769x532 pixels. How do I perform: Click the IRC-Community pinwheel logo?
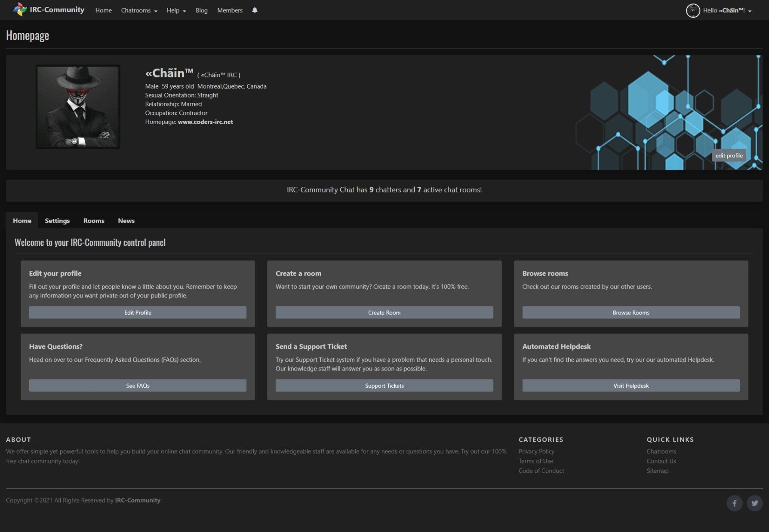point(20,9)
